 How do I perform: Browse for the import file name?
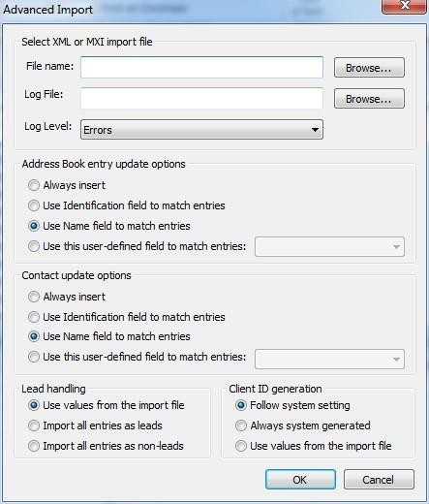(369, 68)
